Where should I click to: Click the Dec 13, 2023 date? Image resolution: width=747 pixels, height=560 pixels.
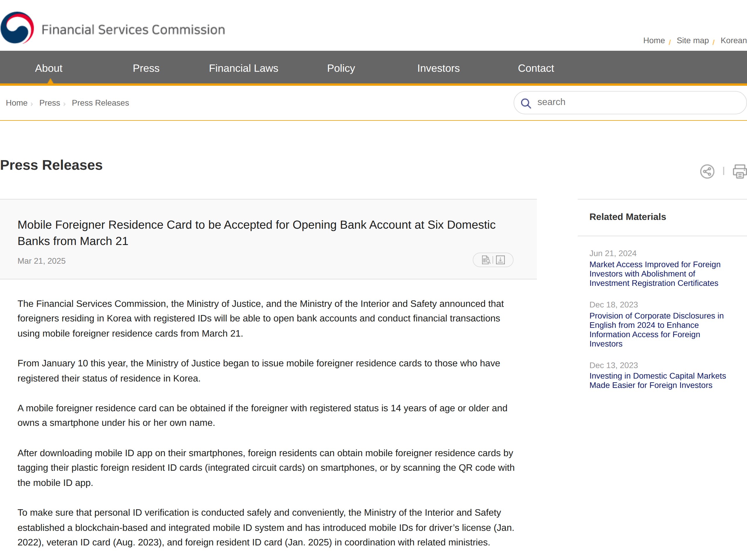[613, 365]
